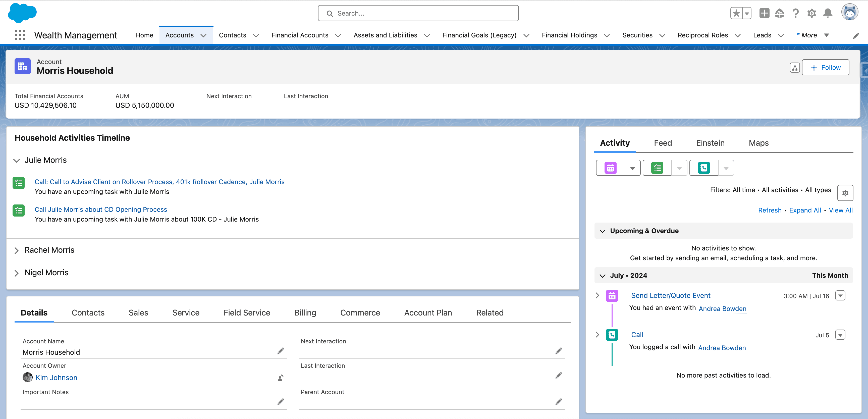Open the Securities navigation tab
The image size is (868, 419).
click(637, 35)
